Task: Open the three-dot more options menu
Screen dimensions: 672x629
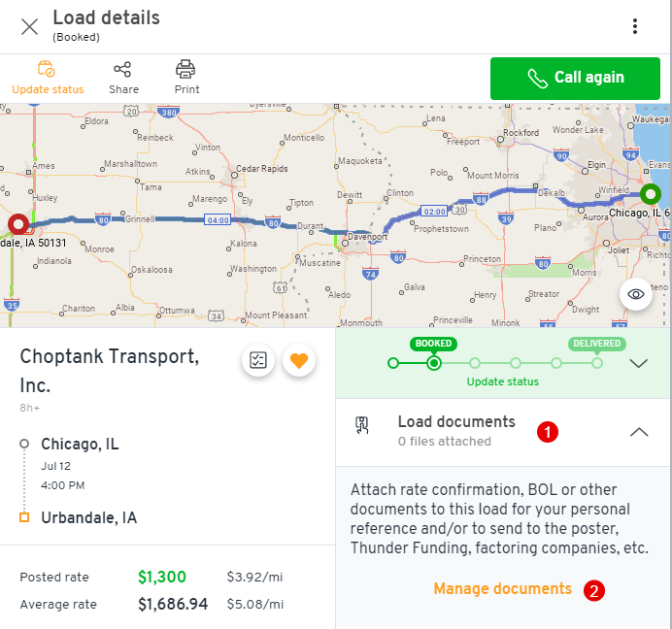Action: click(x=635, y=26)
